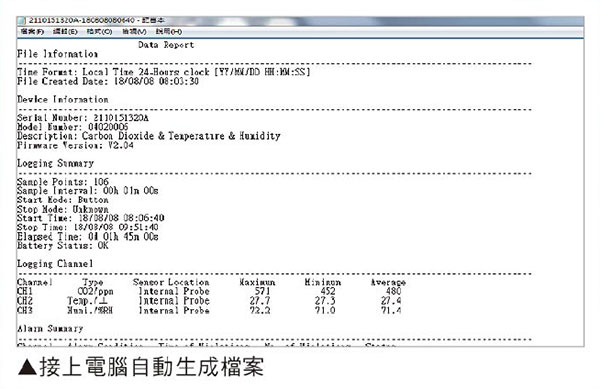
Task: Click the 'Alarm Summary' heading
Action: (50, 328)
